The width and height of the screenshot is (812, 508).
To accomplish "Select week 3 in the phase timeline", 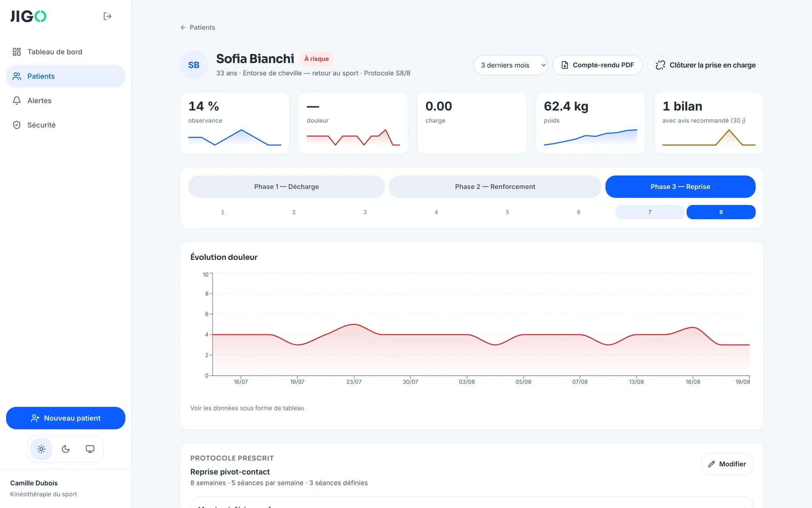I will (x=365, y=212).
